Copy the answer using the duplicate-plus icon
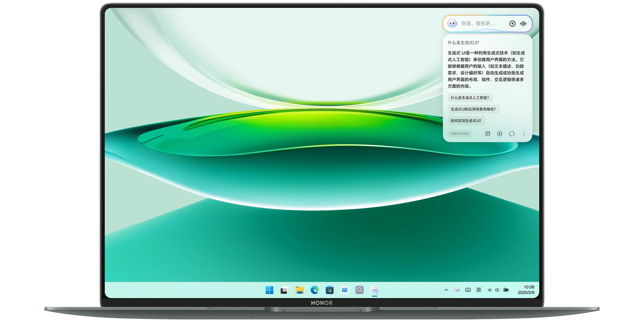This screenshot has width=644, height=322. (x=488, y=134)
